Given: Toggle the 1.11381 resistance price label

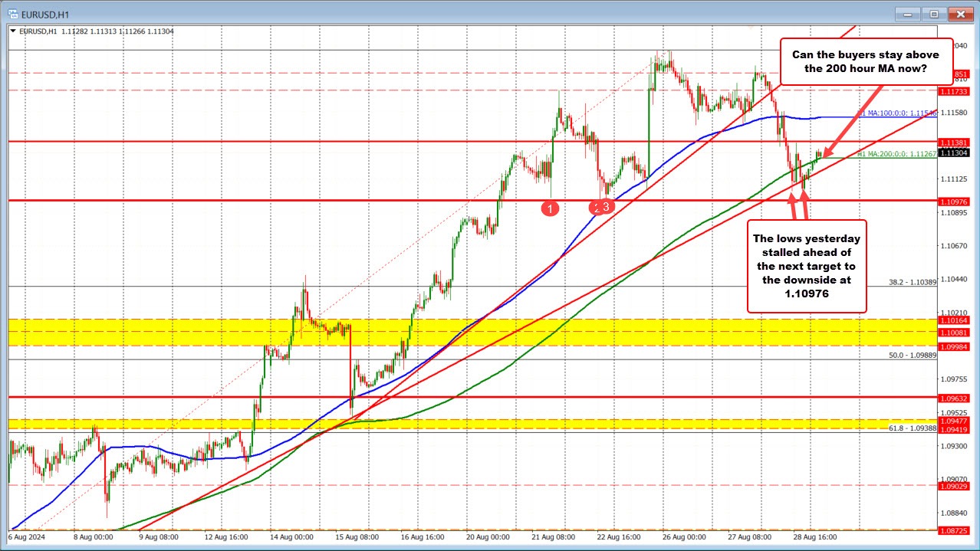Looking at the screenshot, I should click(953, 143).
